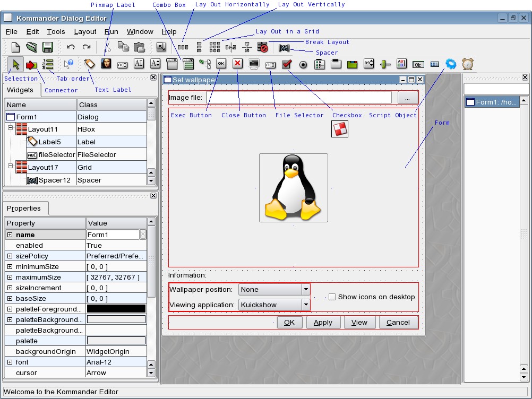Screen dimensions: 532x399
Task: Select the red Connector tool
Action: point(31,64)
